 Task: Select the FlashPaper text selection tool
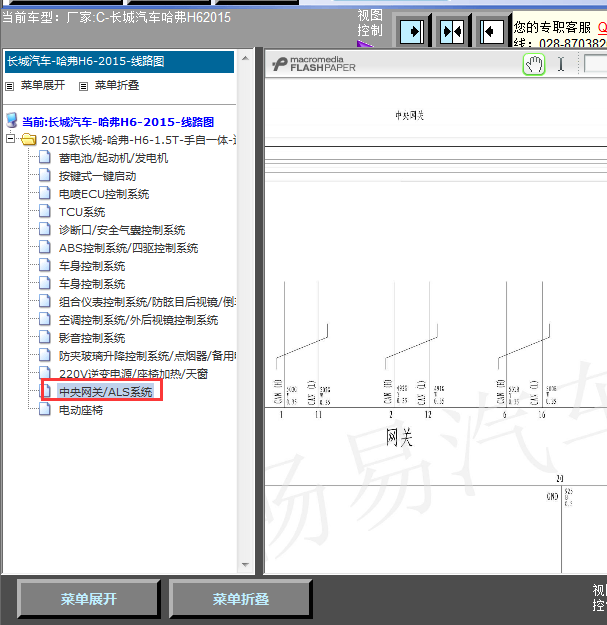pyautogui.click(x=561, y=64)
